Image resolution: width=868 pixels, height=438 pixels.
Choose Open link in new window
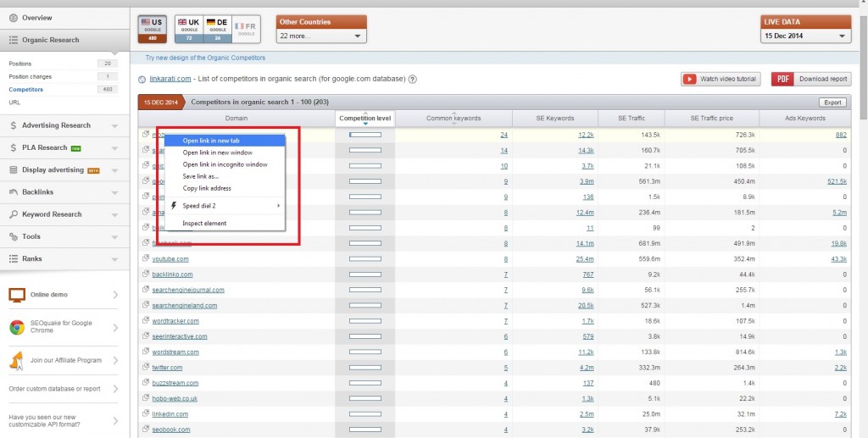(x=225, y=152)
